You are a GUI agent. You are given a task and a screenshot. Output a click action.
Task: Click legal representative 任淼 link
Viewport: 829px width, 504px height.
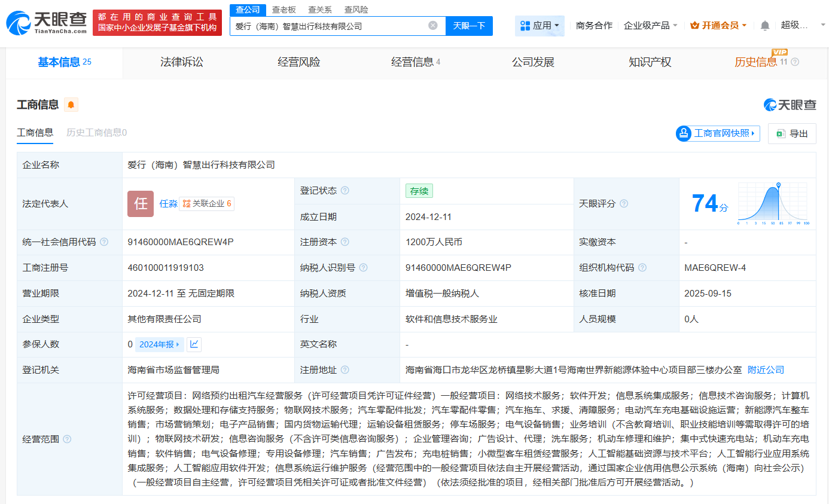pyautogui.click(x=169, y=203)
